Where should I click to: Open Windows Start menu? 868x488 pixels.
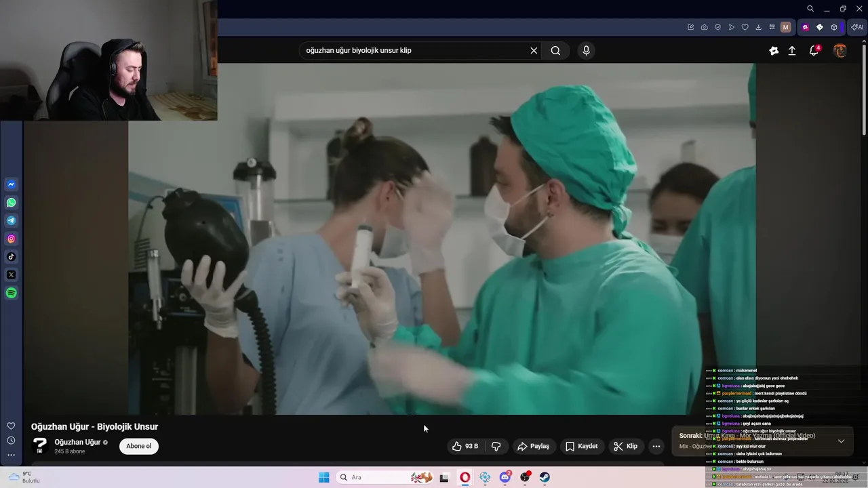[324, 477]
